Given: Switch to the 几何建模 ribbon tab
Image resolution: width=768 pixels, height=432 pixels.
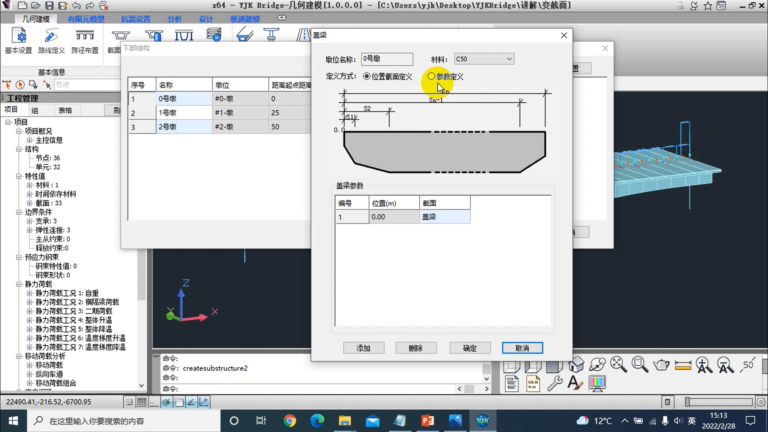Looking at the screenshot, I should pos(36,19).
